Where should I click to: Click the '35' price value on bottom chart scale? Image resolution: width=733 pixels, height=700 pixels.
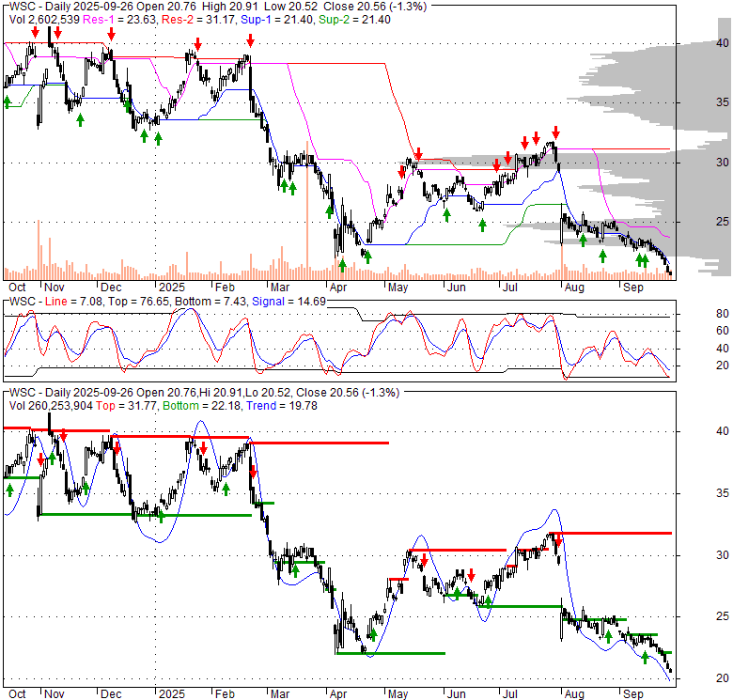pos(723,493)
